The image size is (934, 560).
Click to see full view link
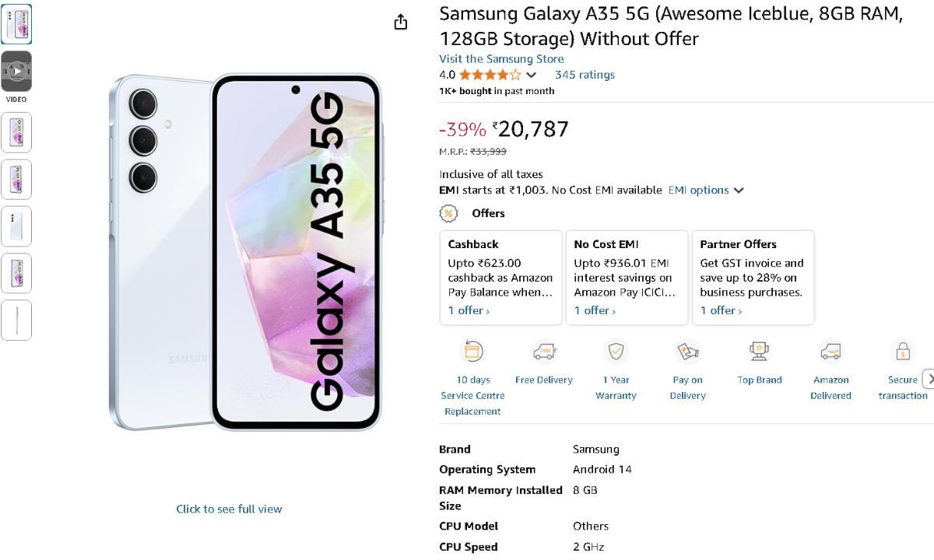click(x=229, y=509)
